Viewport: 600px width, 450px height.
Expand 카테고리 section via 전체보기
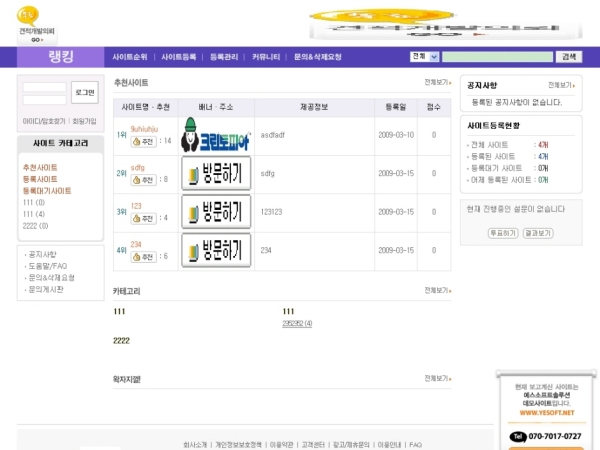[437, 291]
